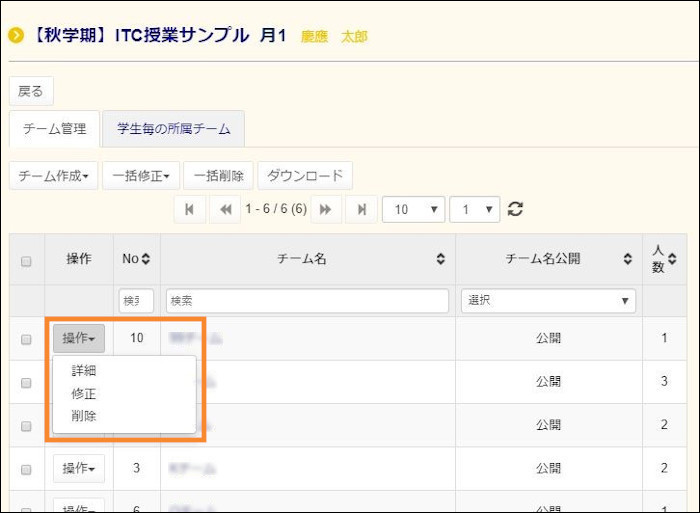Toggle the select-all checkbox in header
Viewport: 700px width, 513px height.
tap(27, 261)
